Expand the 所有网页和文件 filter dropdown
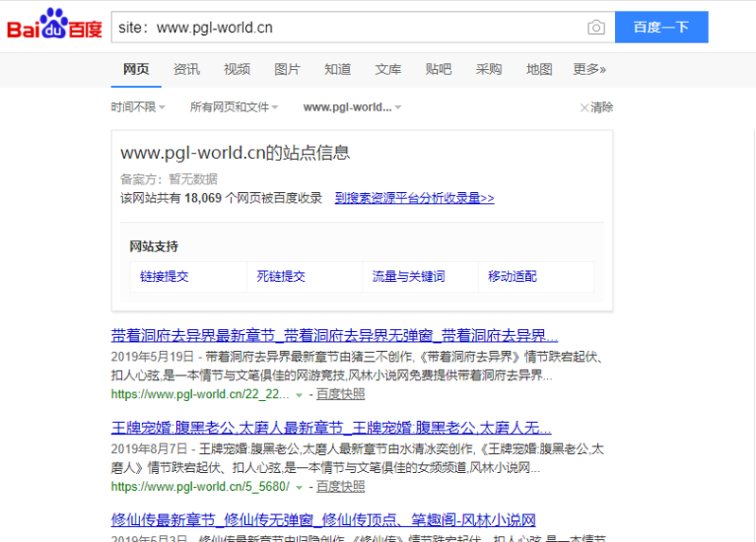This screenshot has height=542, width=756. pos(234,107)
